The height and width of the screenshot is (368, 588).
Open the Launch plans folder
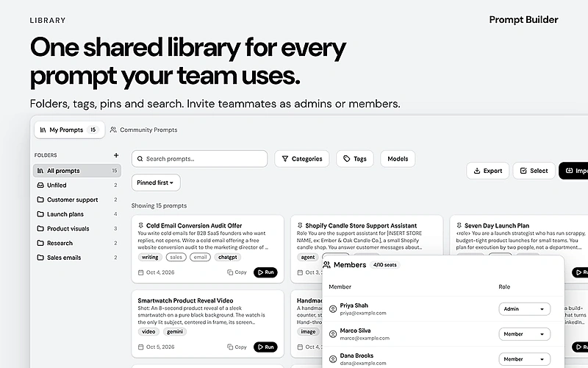[77, 214]
